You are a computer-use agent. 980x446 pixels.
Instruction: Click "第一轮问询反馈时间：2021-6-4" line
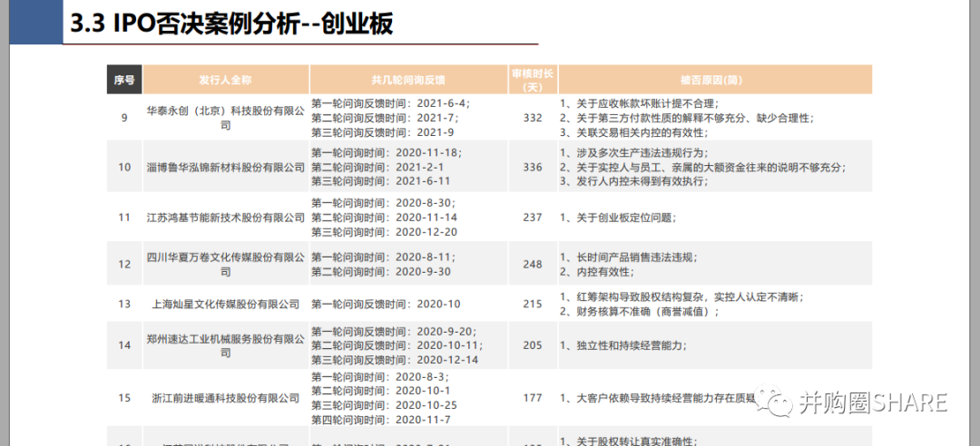pos(390,102)
